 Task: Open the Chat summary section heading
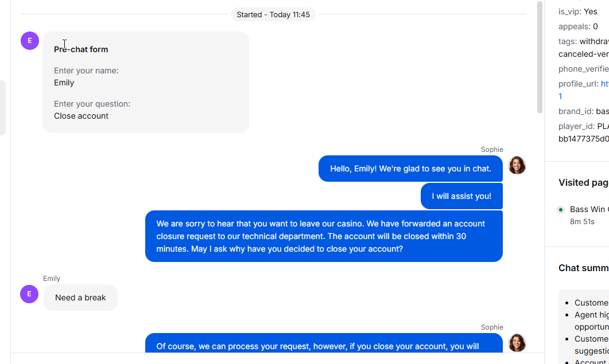click(x=583, y=268)
